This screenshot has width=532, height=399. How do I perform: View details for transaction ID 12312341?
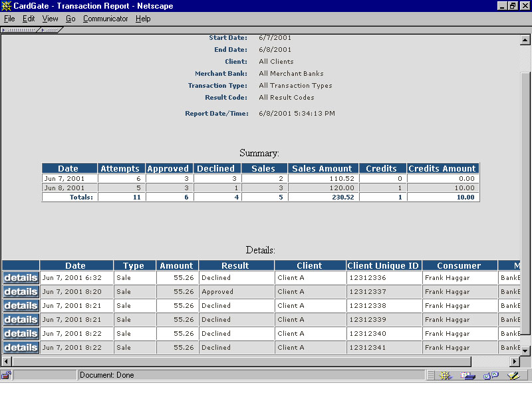pos(21,347)
